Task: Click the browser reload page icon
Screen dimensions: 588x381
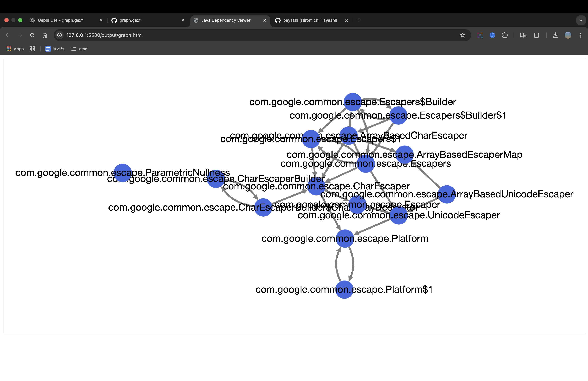Action: pyautogui.click(x=32, y=35)
